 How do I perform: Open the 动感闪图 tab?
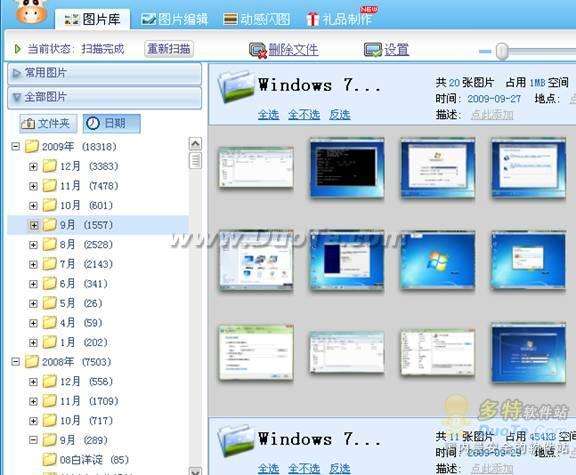[x=257, y=19]
